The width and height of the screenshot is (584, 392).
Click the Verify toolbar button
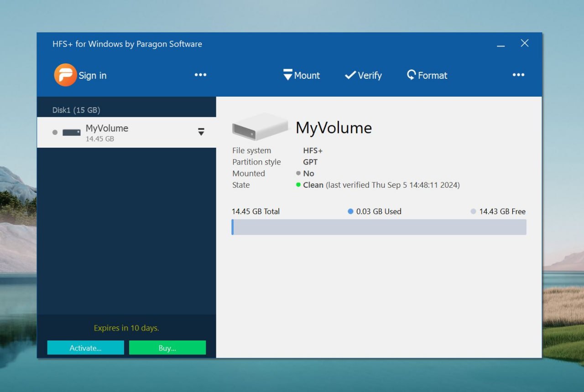(363, 75)
